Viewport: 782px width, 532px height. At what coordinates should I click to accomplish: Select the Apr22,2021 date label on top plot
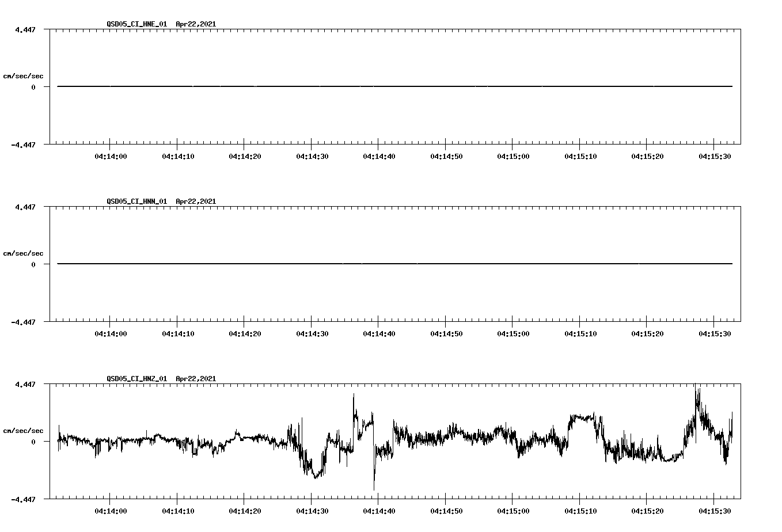[195, 25]
